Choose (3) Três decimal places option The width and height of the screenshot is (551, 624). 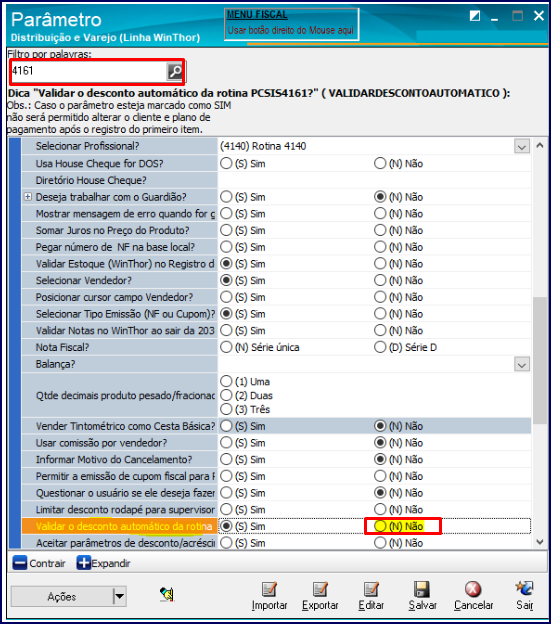(226, 409)
